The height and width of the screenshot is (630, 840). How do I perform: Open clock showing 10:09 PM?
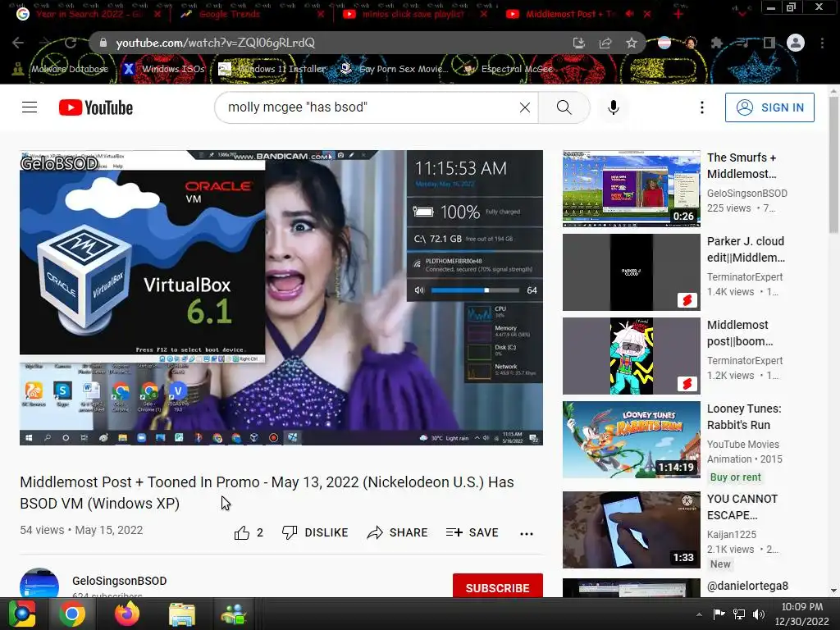coord(801,614)
